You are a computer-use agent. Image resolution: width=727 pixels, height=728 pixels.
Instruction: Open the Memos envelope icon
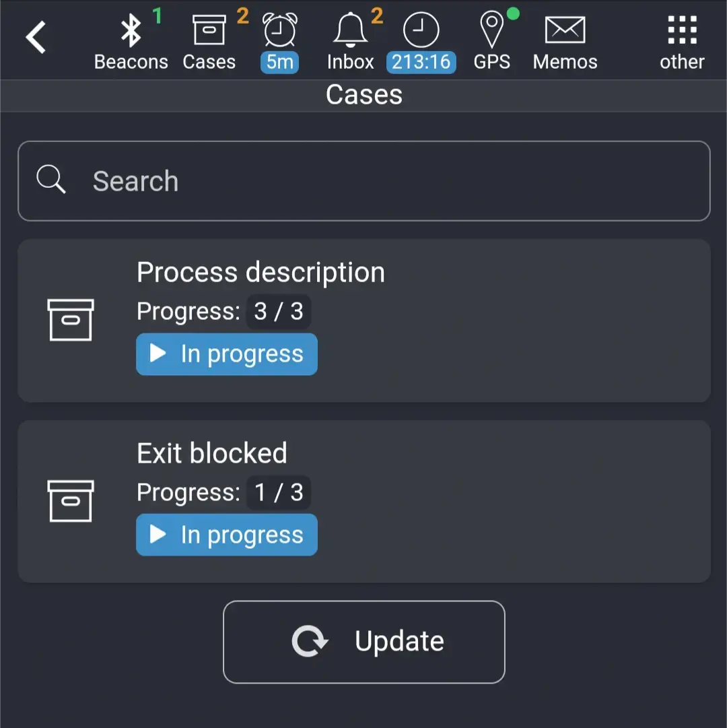[564, 28]
